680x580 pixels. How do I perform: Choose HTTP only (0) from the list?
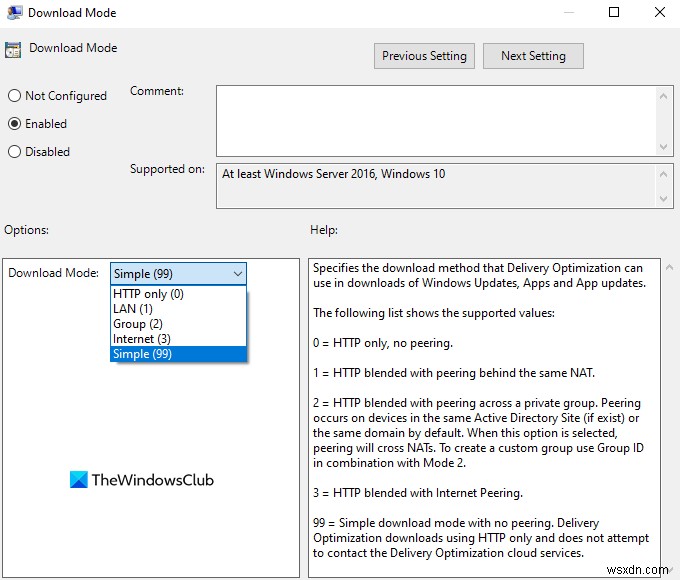[x=178, y=294]
